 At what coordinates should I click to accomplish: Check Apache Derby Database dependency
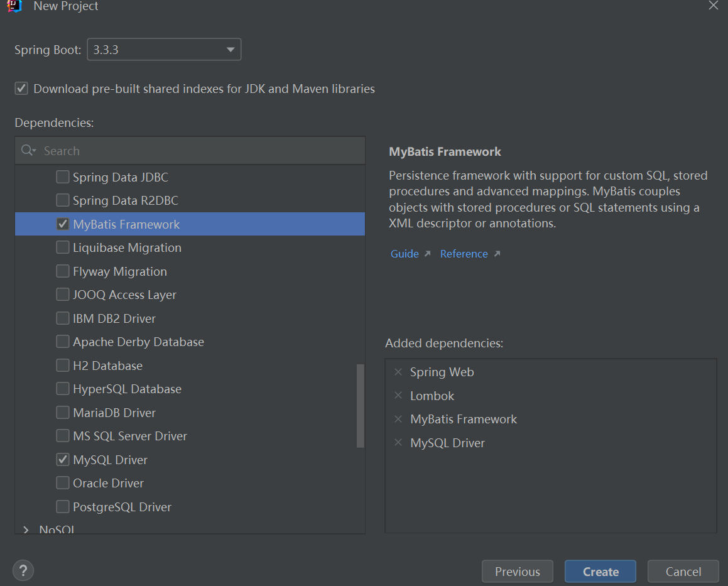coord(63,342)
